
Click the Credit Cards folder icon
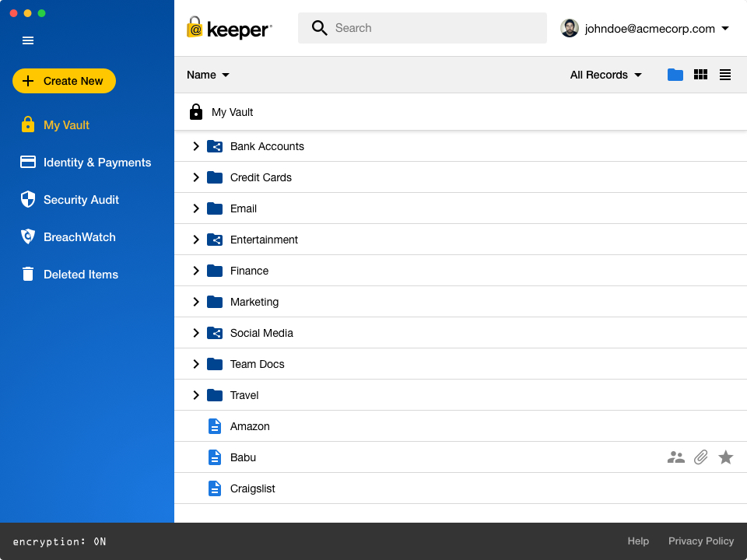coord(215,177)
